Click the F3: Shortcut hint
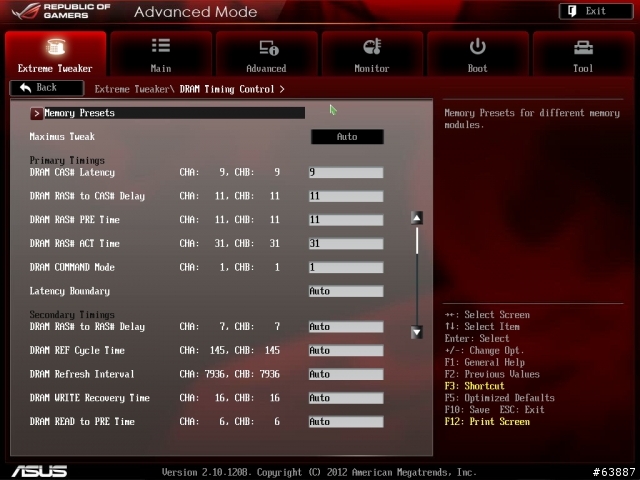The height and width of the screenshot is (480, 640). (474, 386)
